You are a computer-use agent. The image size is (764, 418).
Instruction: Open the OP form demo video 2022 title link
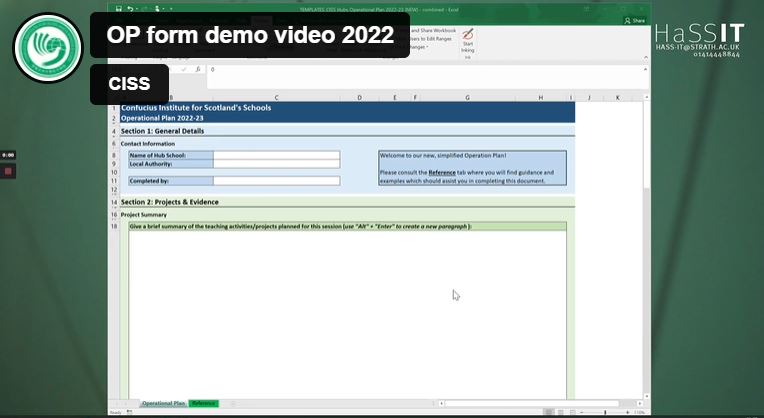(250, 35)
